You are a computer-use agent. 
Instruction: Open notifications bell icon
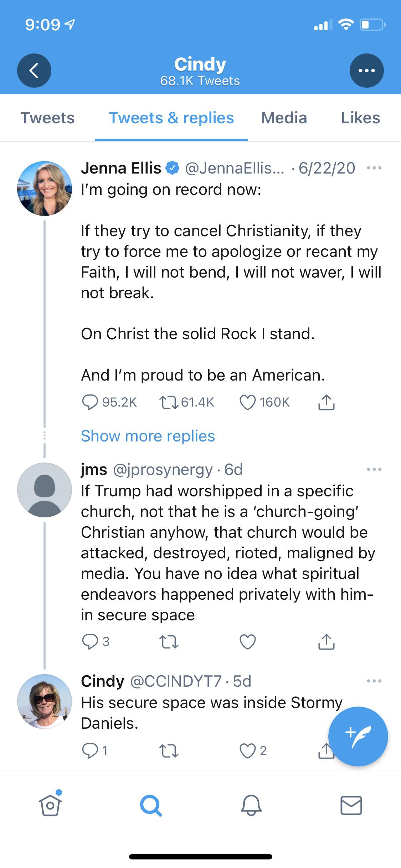(x=251, y=806)
